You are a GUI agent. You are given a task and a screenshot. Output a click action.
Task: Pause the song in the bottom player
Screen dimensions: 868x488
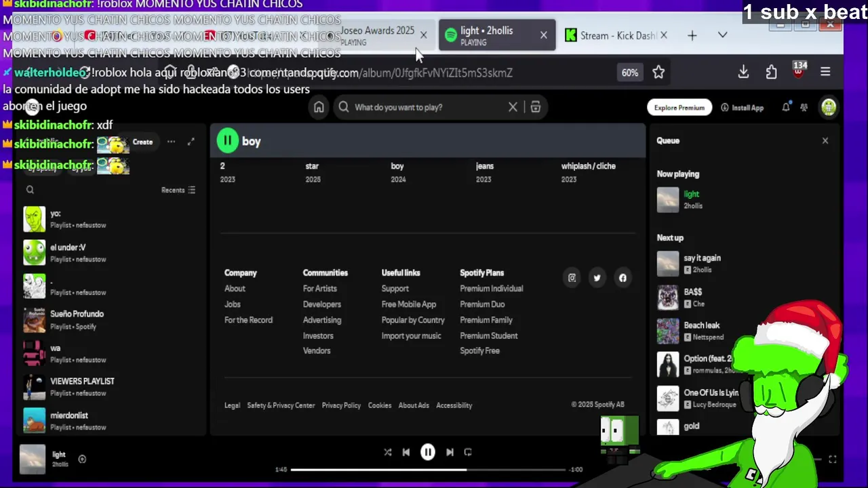coord(428,452)
